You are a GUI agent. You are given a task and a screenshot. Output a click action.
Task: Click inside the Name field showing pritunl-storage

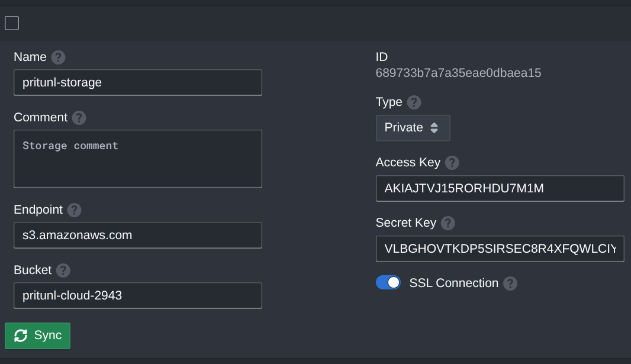[137, 82]
